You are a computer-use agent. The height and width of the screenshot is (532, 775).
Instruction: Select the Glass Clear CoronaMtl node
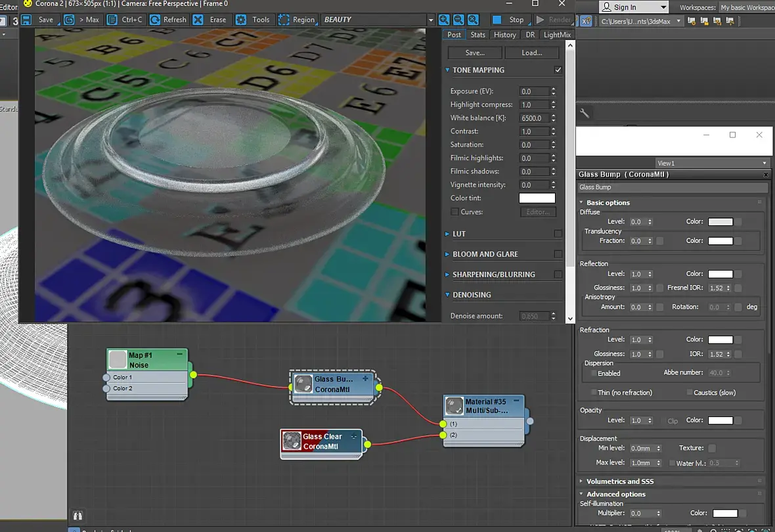point(321,441)
